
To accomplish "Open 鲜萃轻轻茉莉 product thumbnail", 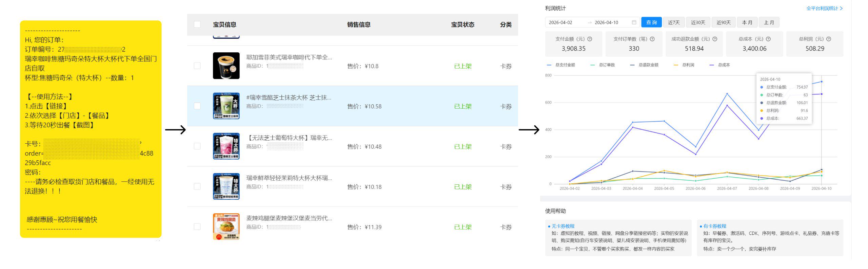I will [226, 186].
